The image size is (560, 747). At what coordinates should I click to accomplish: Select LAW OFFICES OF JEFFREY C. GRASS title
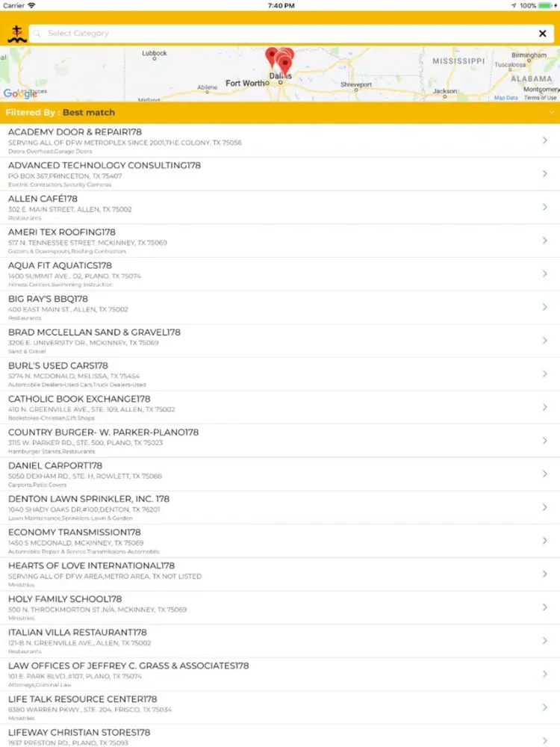click(128, 666)
